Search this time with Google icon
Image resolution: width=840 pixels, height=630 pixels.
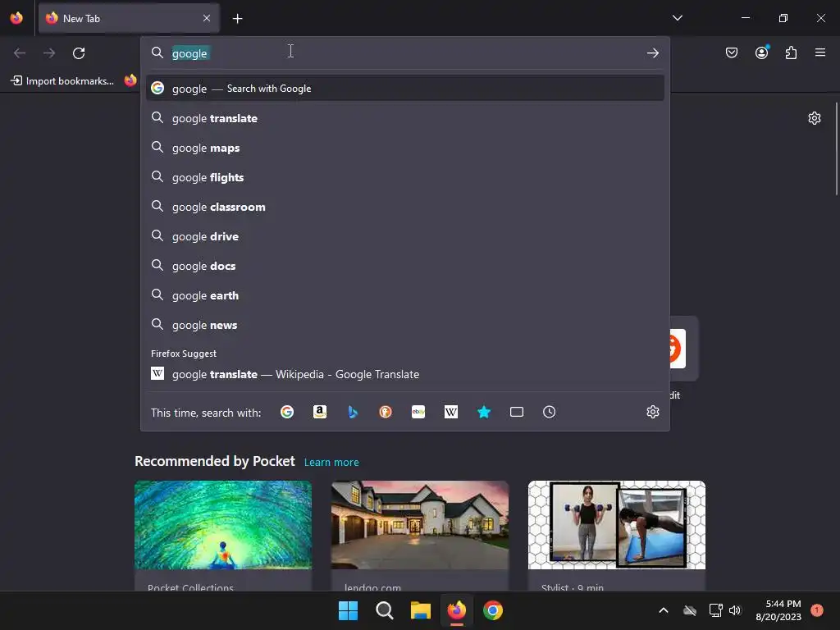287,412
